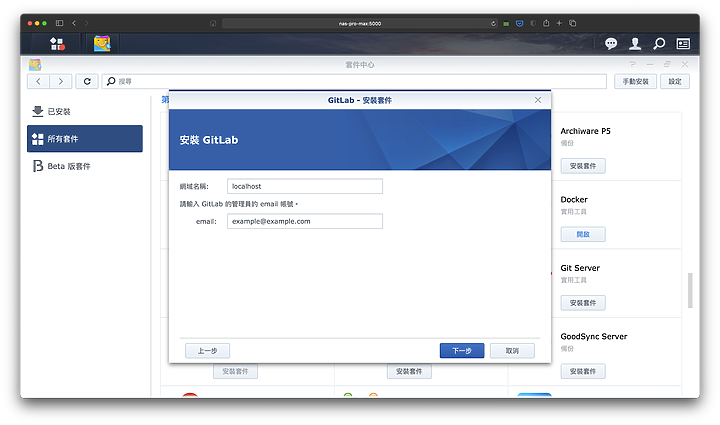Open DSM notifications speech bubble icon
Screen dimensions: 720x425
point(611,44)
